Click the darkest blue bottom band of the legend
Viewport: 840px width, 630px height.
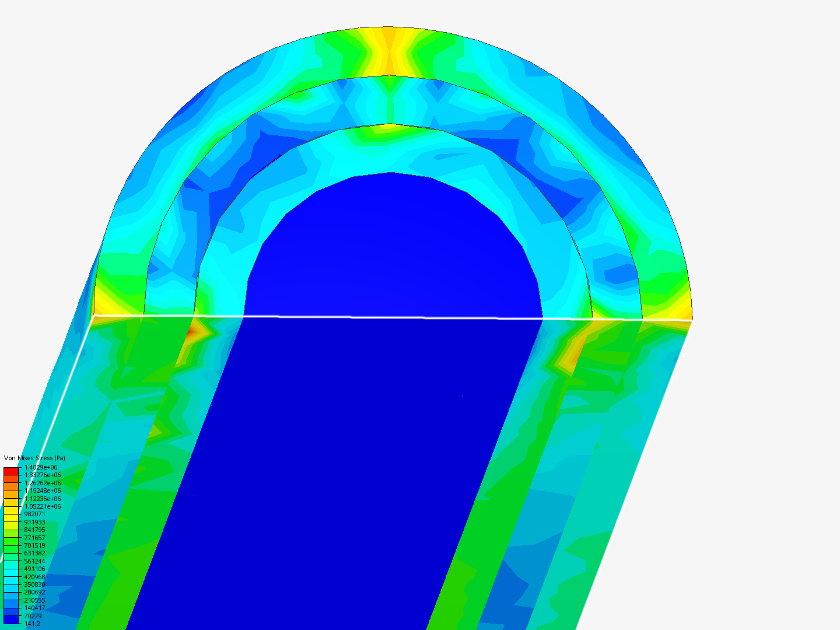[11, 620]
